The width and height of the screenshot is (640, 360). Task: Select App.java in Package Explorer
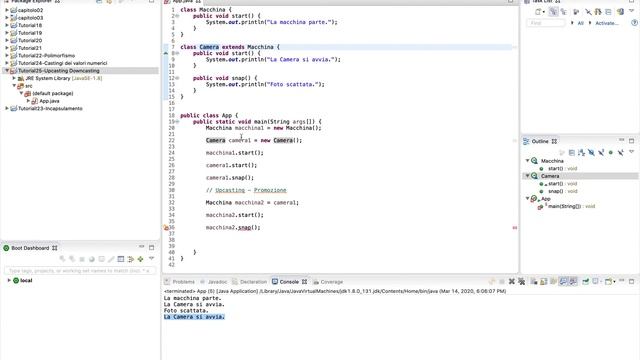click(x=49, y=101)
